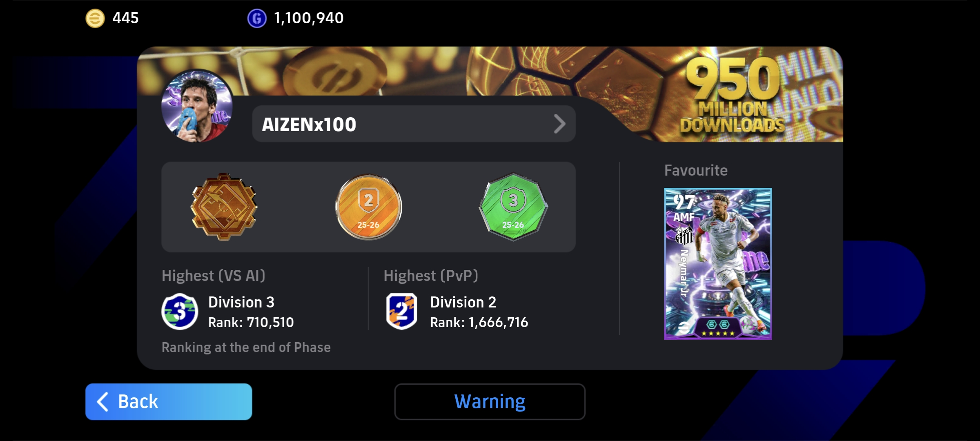Screen dimensions: 980x441
Task: Open the player profile avatar picture
Action: [x=197, y=106]
